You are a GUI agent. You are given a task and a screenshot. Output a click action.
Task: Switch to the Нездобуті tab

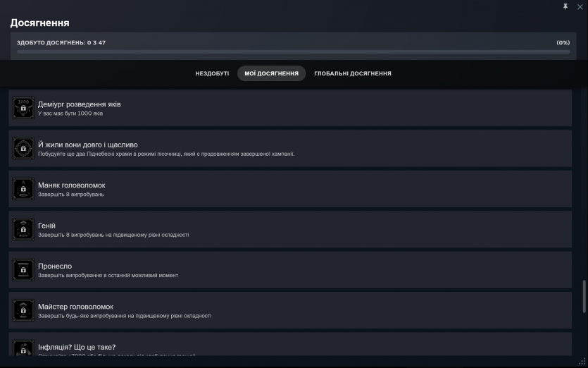(x=212, y=73)
